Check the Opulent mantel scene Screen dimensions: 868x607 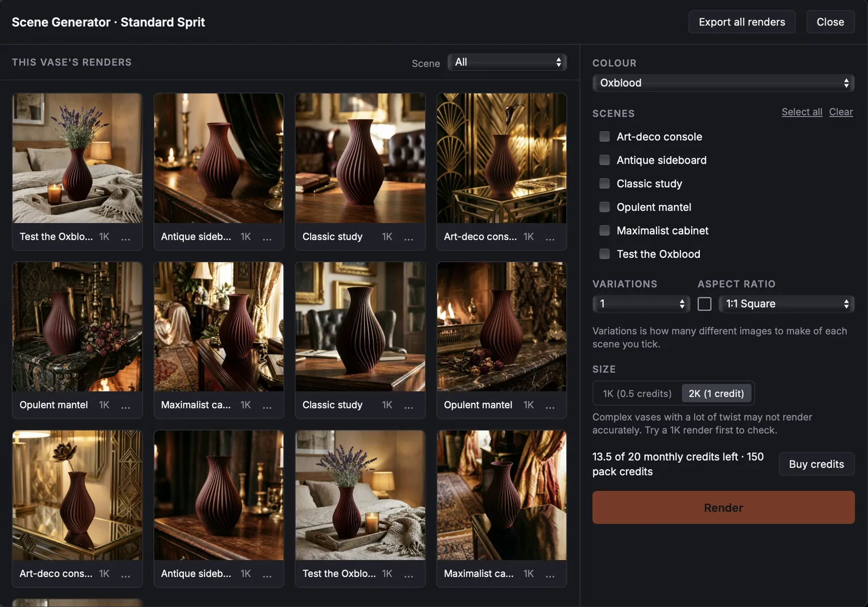coord(604,207)
